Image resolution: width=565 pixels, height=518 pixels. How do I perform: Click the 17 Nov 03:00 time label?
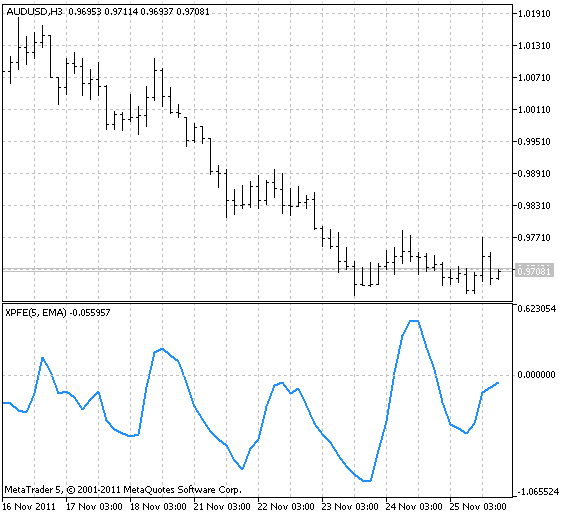94,507
